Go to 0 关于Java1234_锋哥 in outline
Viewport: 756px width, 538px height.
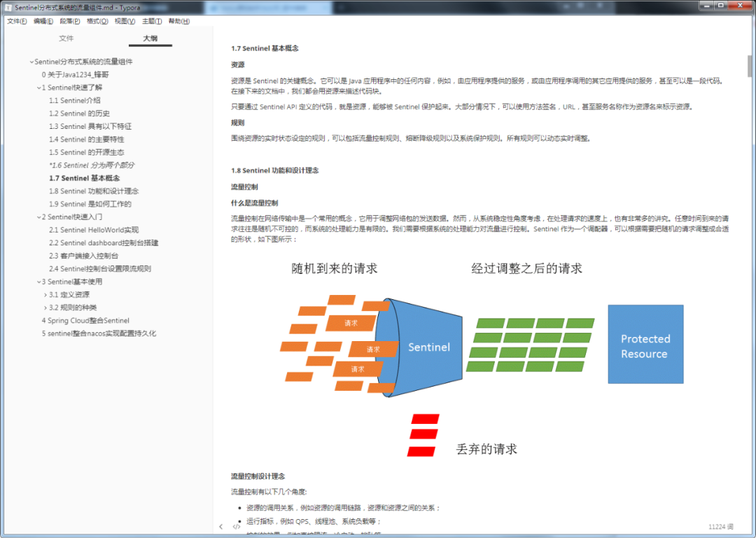pos(75,75)
